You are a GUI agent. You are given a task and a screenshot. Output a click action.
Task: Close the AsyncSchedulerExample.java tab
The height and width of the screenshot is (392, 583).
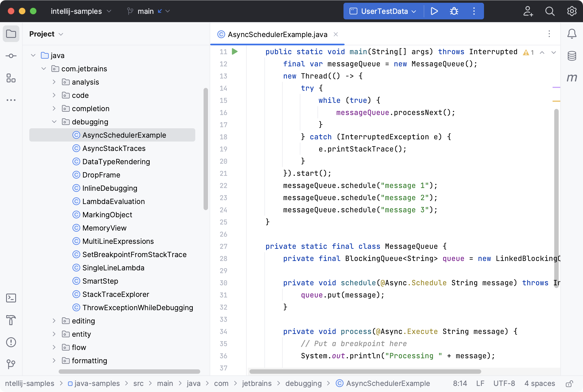336,34
